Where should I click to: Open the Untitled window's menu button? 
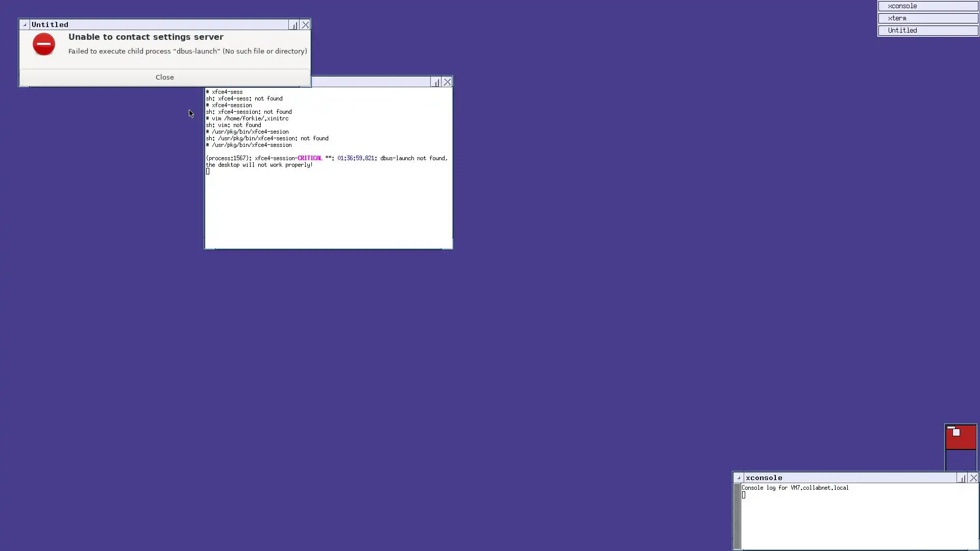24,24
